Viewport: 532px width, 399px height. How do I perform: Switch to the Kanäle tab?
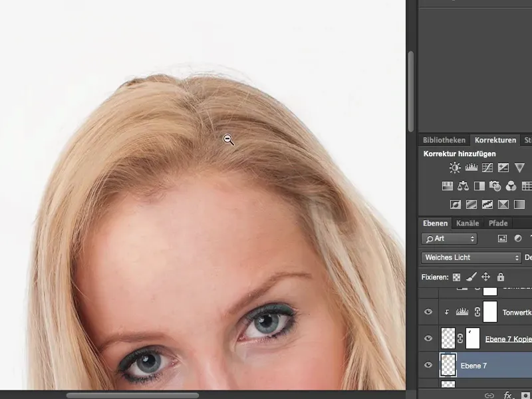coord(467,223)
